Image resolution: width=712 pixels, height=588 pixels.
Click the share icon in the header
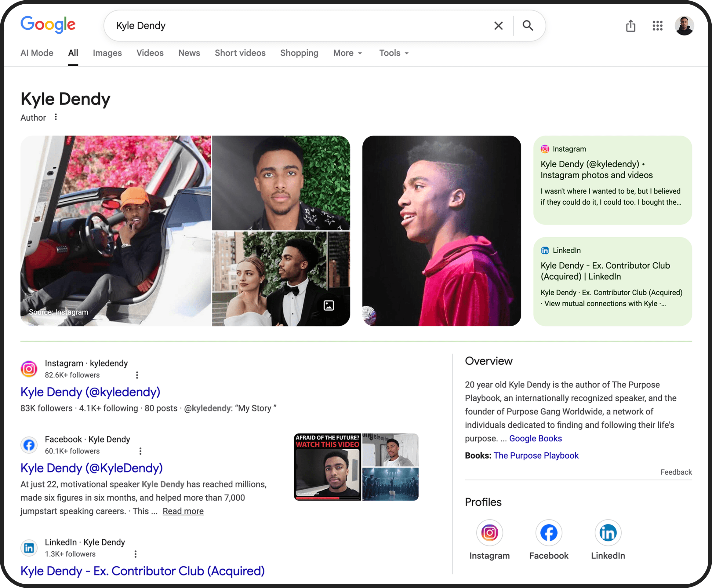point(630,26)
